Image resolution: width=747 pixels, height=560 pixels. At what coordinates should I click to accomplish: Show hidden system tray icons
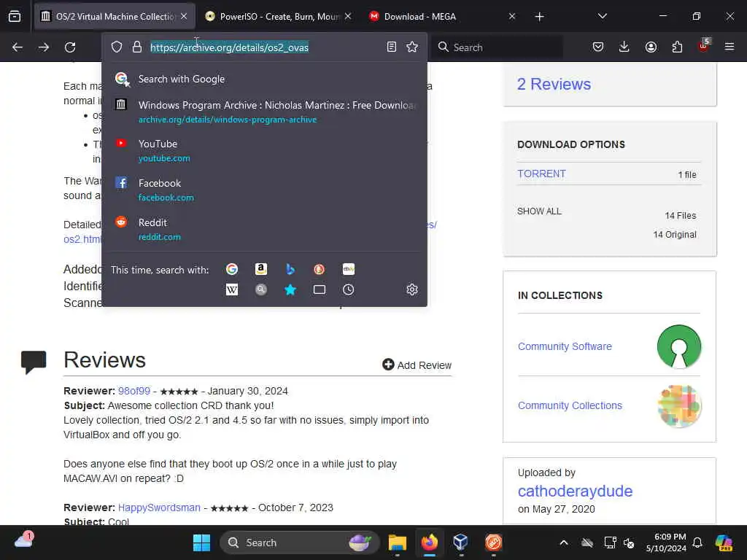coord(564,542)
